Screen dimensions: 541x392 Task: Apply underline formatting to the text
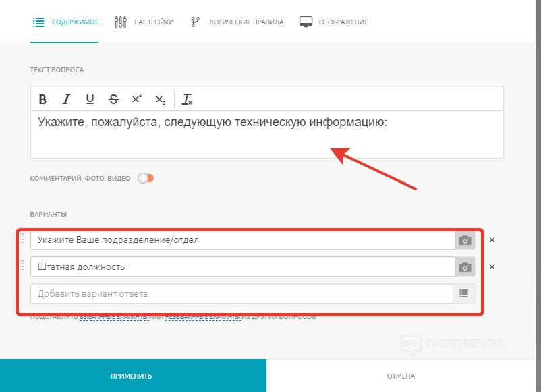[x=90, y=99]
